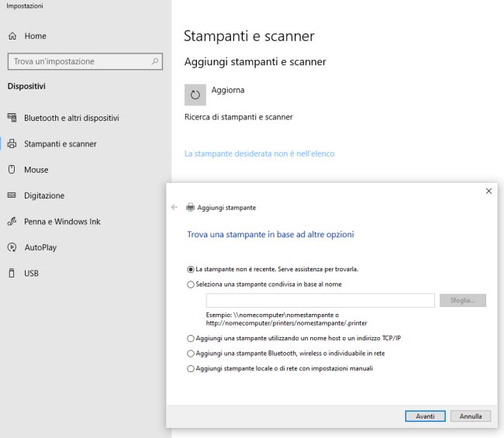Image resolution: width=504 pixels, height=438 pixels.
Task: Click the printer icon in the sidebar
Action: (12, 143)
